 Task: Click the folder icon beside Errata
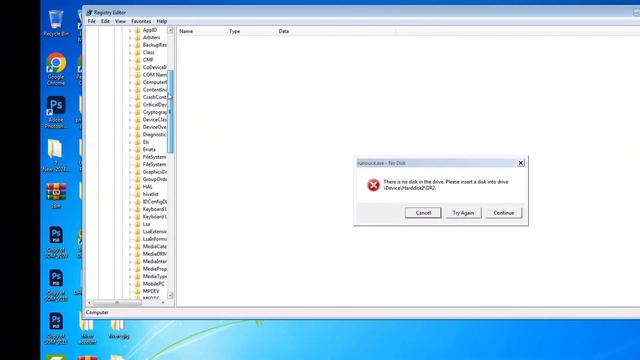[138, 149]
